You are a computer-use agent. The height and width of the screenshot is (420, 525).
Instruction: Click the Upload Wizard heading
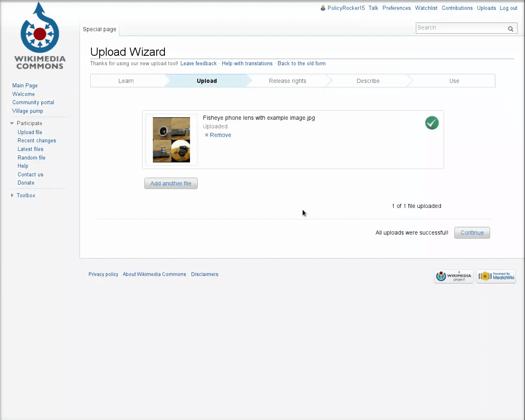128,52
